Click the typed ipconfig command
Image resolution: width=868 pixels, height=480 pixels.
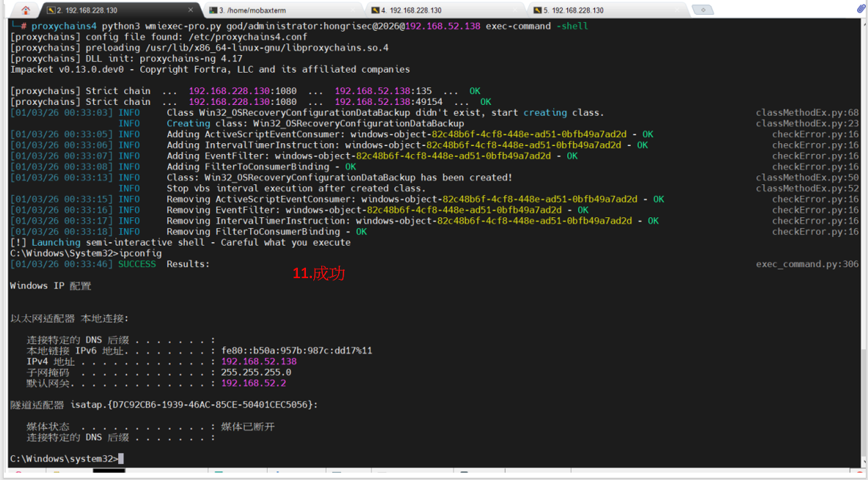click(141, 253)
